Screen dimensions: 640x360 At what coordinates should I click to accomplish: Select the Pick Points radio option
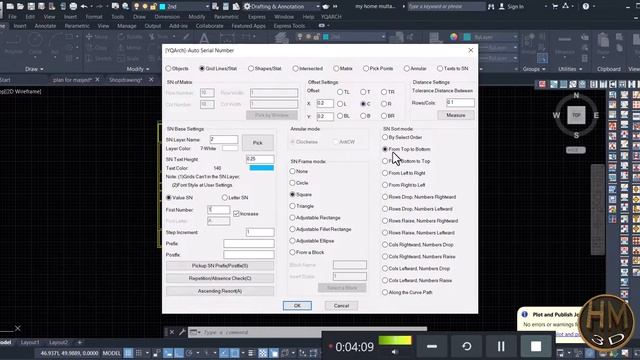(x=378, y=69)
